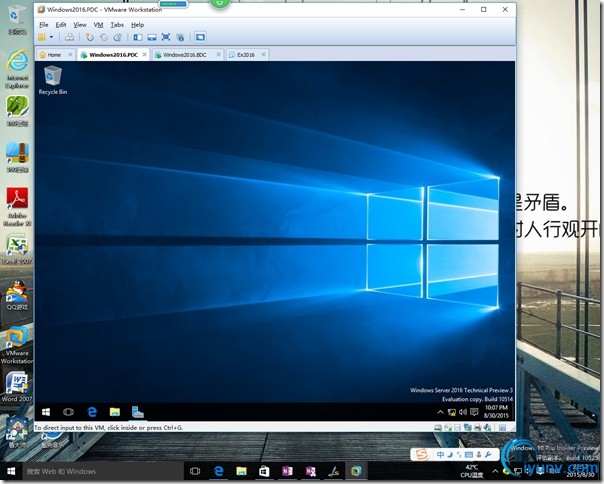Screen dimensions: 604x484
Task: Close the Ex2016 tab
Action: tap(263, 55)
